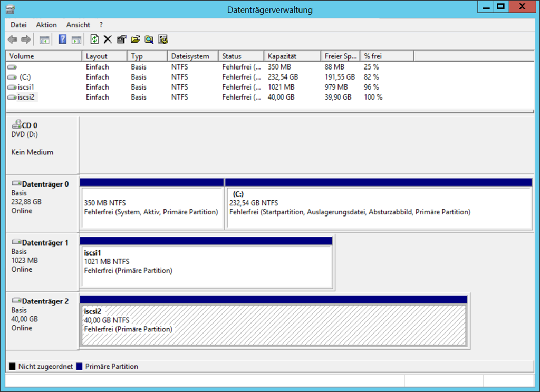
Task: Open the Properties toolbar icon
Action: (x=122, y=40)
